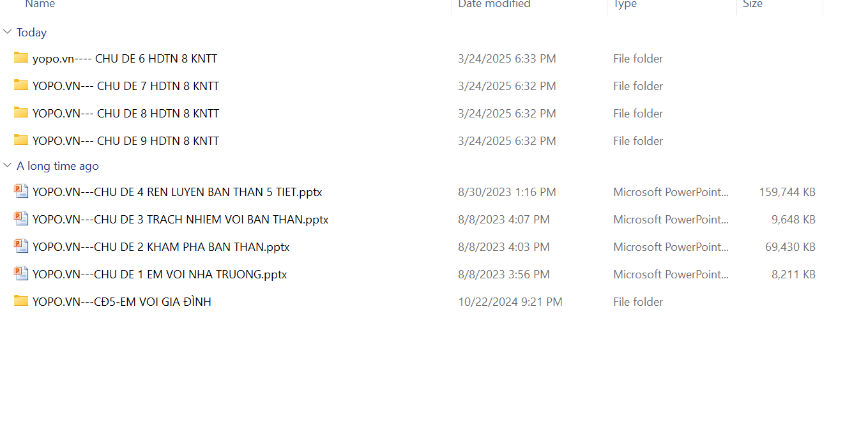Collapse the A long time ago chevron

tap(8, 165)
